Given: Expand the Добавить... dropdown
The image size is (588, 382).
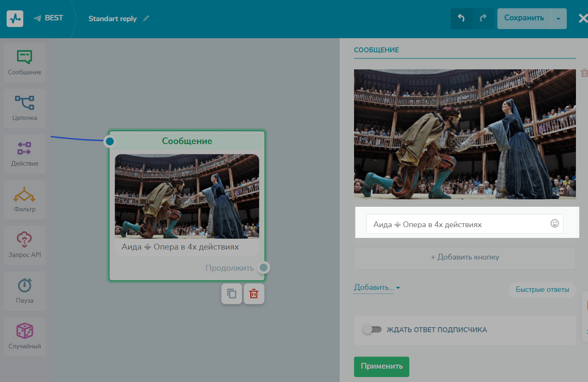Looking at the screenshot, I should pos(377,287).
